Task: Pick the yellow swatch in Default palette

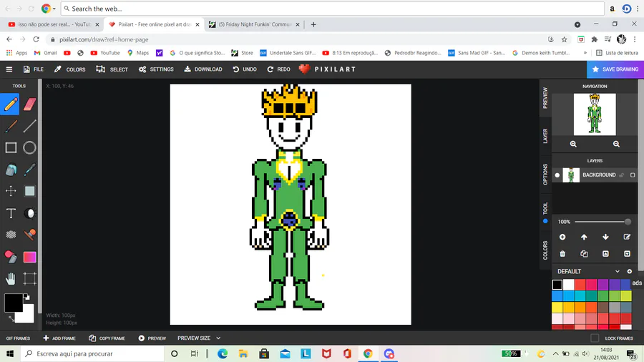Action: [557, 307]
